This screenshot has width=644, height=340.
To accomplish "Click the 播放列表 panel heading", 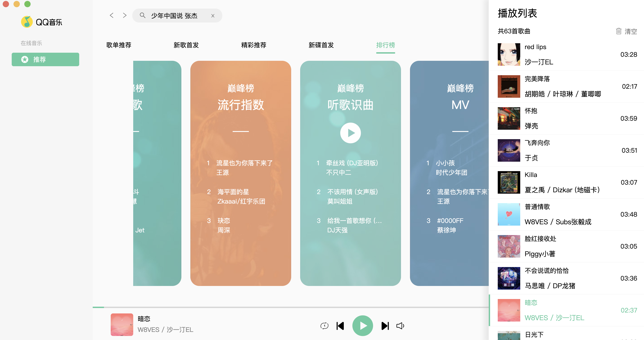I will coord(517,13).
